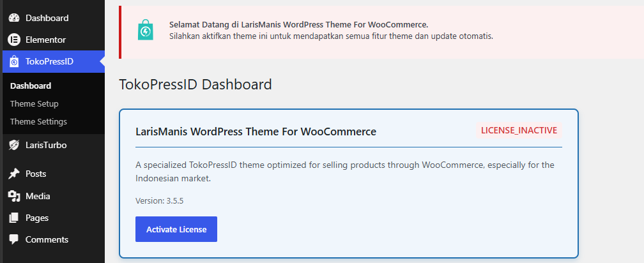
Task: Click the TokoPressID Dashboard page heading
Action: point(195,84)
